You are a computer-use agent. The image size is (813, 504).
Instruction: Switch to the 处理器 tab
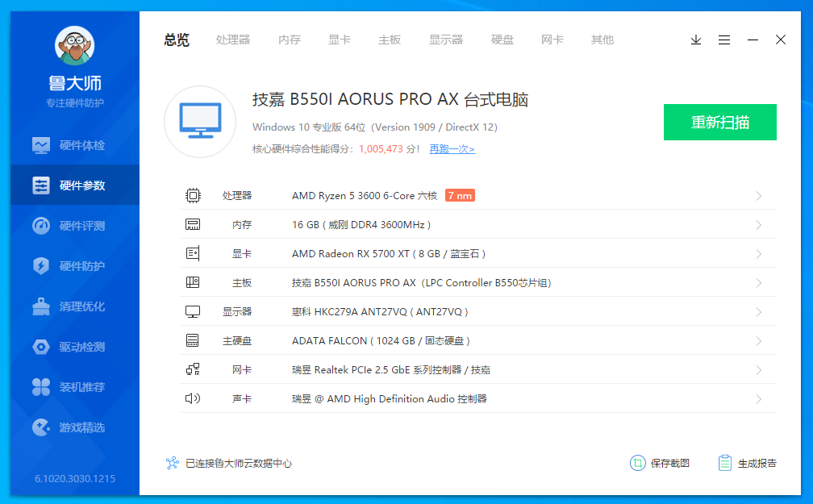[x=233, y=40]
